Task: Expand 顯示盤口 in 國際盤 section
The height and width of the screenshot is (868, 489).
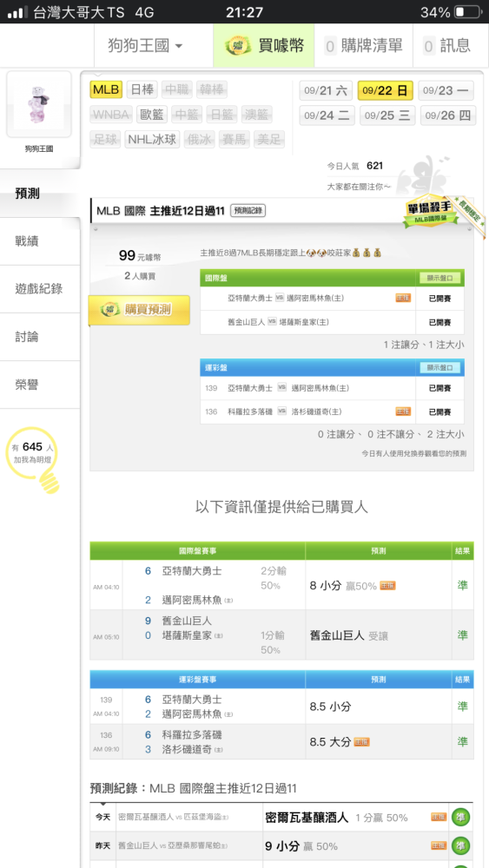Action: click(439, 278)
